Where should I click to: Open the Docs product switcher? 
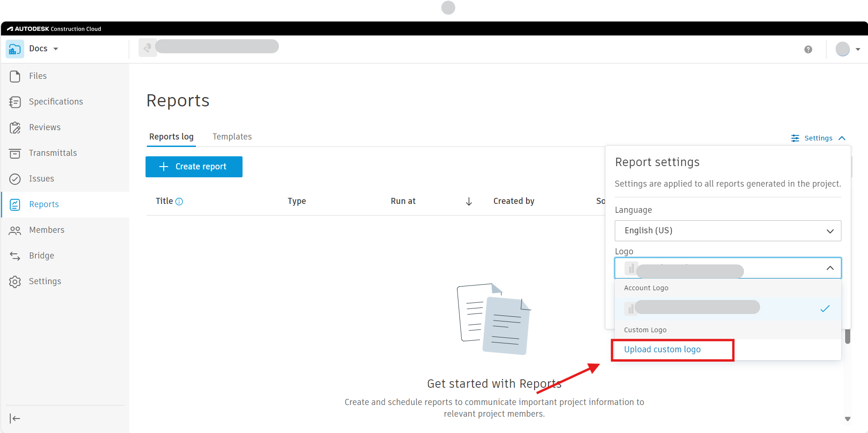tap(43, 48)
